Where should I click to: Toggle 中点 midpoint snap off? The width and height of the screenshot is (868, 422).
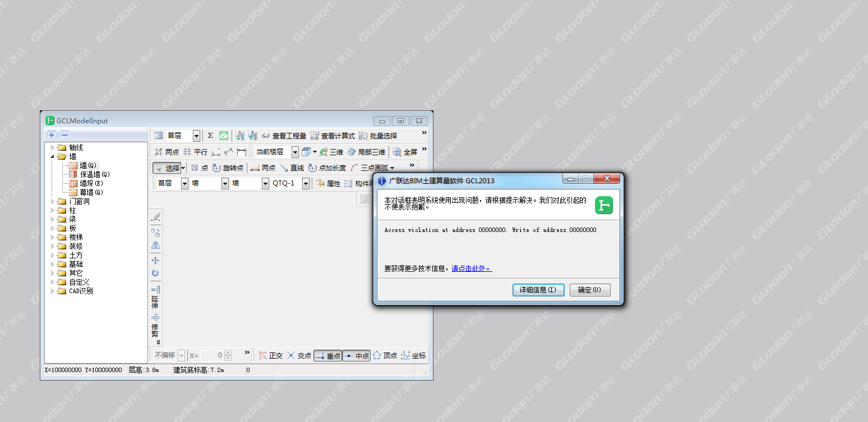(x=357, y=355)
